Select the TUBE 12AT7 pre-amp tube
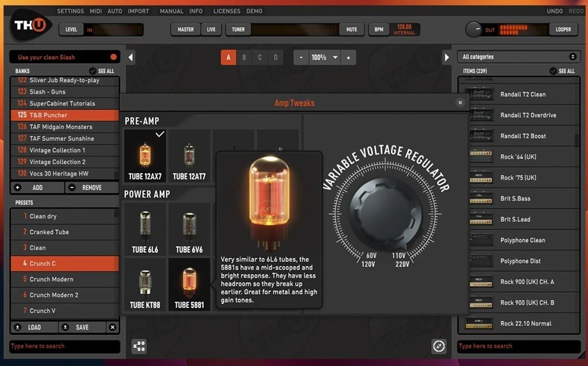 pos(189,157)
